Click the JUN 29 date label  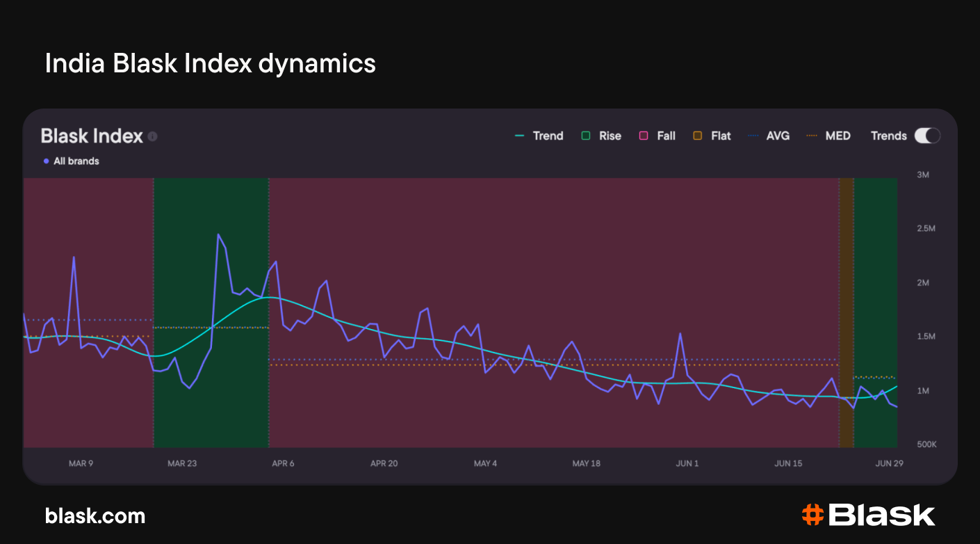(x=889, y=464)
